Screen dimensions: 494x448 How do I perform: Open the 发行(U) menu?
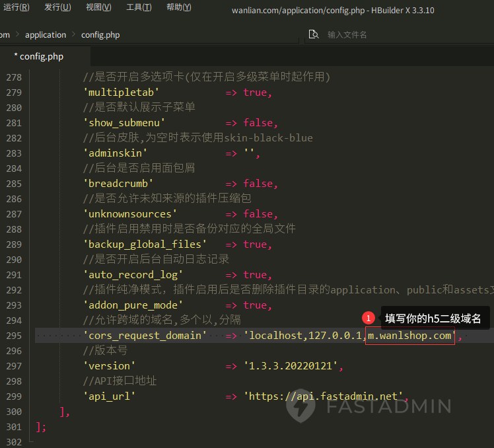point(57,7)
